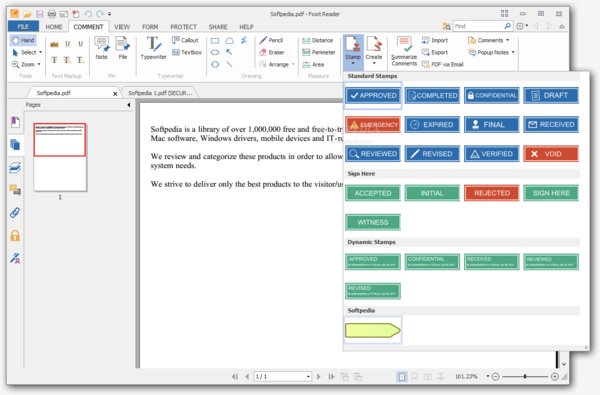
Task: Open the bookmarks panel in sidebar
Action: click(x=15, y=122)
